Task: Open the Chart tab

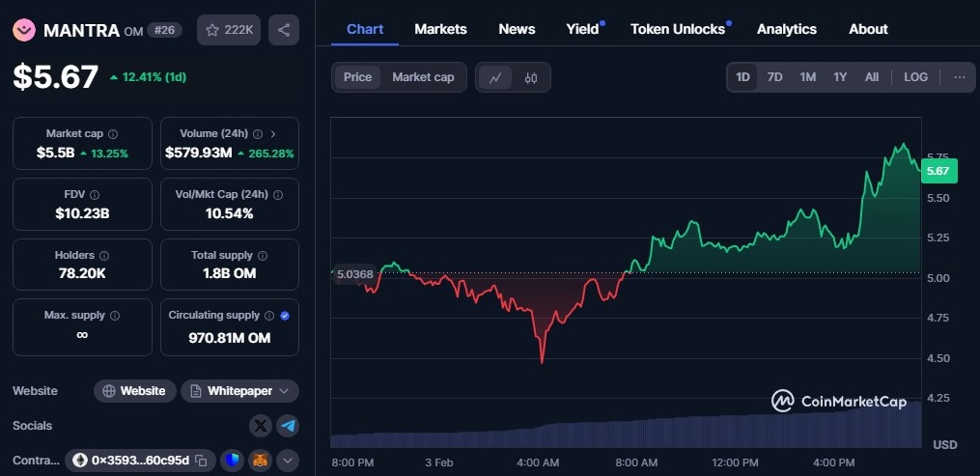Action: tap(365, 29)
